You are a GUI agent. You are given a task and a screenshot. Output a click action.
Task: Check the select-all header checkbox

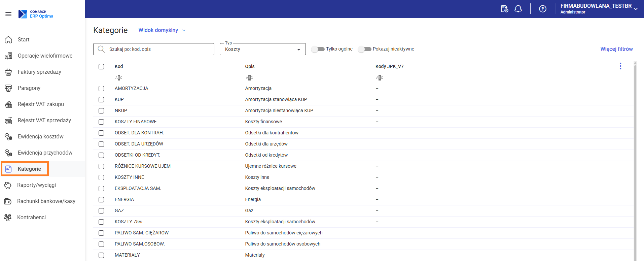click(101, 67)
